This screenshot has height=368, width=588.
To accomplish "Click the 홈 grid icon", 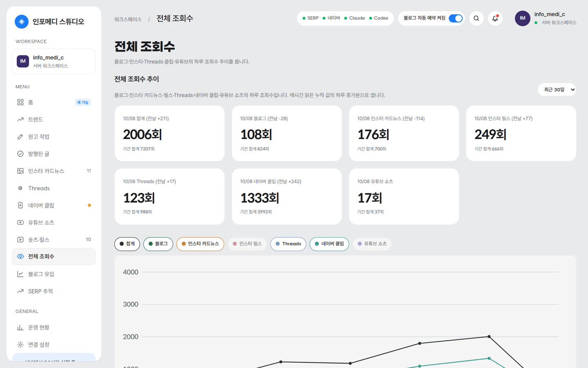I will click(x=20, y=102).
